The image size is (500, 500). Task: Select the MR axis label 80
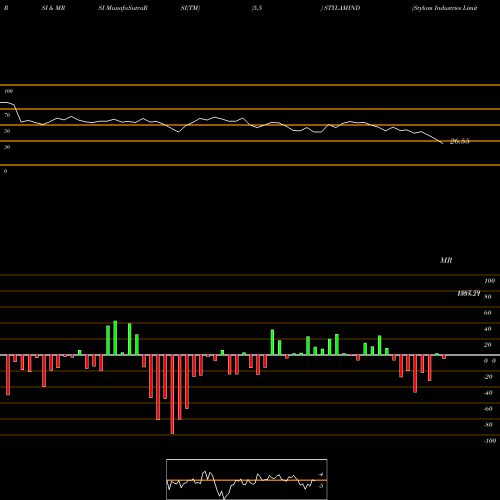pyautogui.click(x=488, y=297)
